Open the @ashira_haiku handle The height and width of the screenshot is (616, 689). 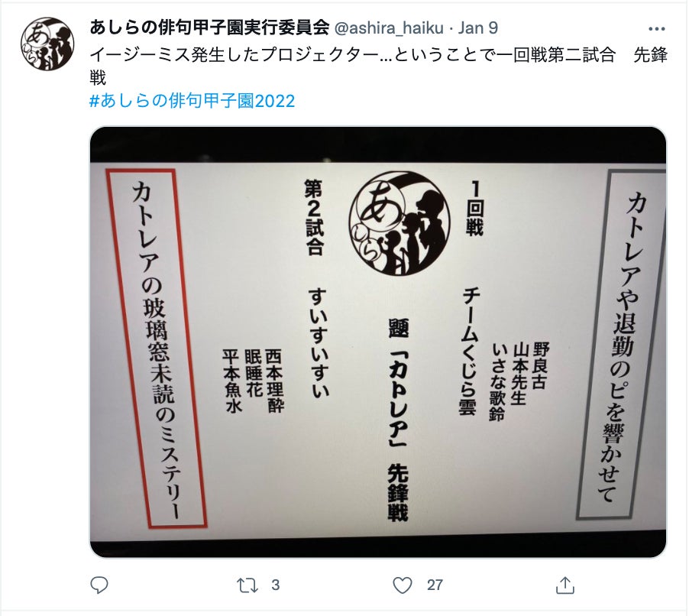pos(389,28)
